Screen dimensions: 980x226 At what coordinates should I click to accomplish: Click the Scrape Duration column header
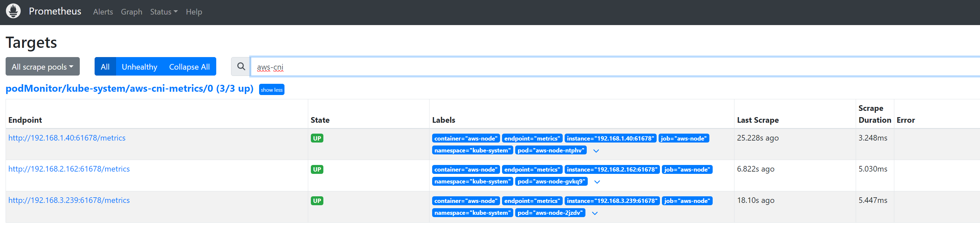pyautogui.click(x=875, y=114)
